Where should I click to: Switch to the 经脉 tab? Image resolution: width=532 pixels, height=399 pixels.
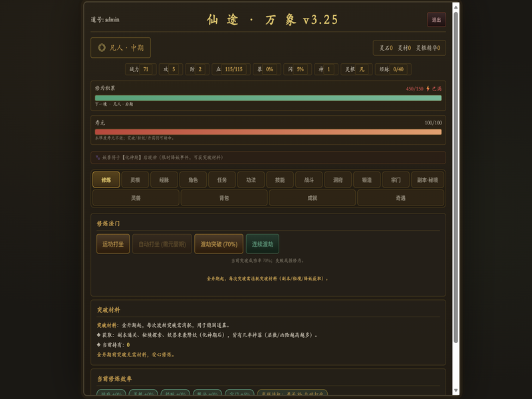164,180
